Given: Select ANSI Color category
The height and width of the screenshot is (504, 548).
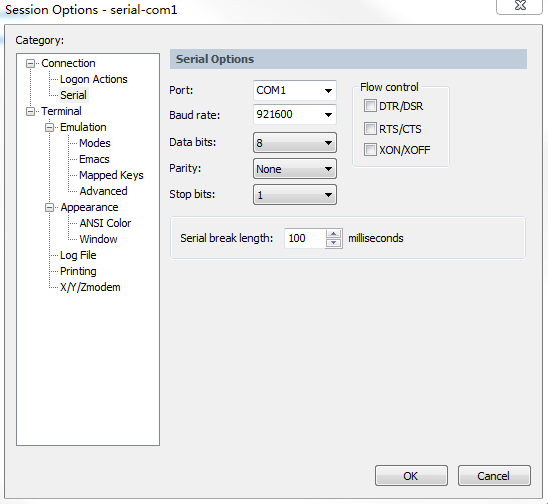Looking at the screenshot, I should click(x=105, y=223).
